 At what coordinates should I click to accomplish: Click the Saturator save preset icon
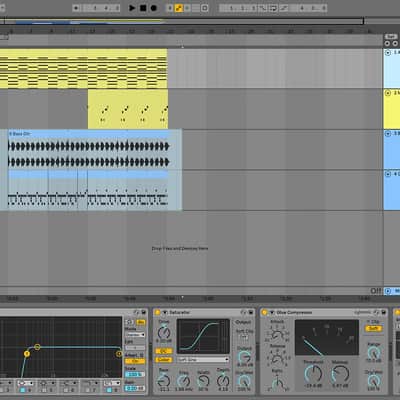[250, 312]
